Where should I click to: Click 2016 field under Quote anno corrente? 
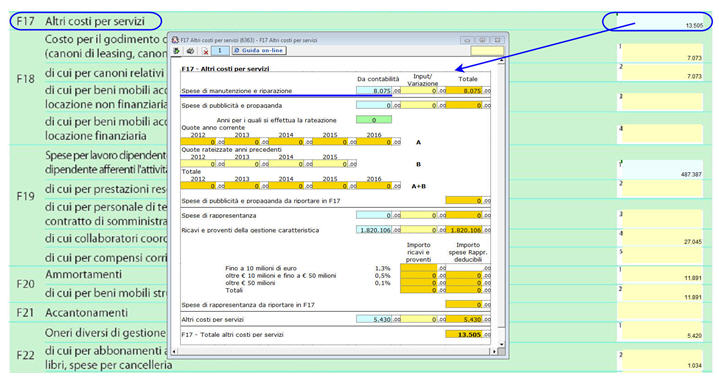point(374,142)
